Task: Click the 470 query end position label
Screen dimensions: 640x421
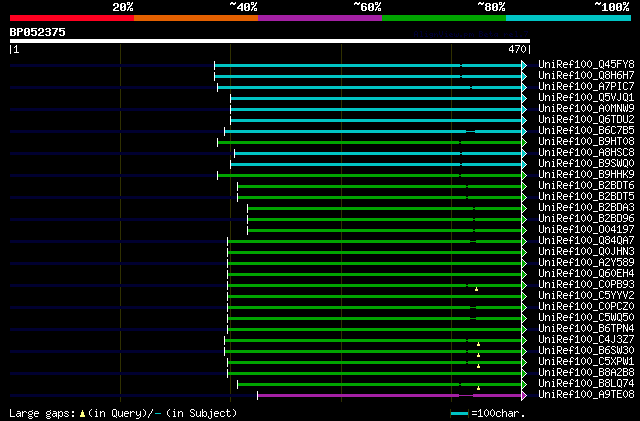Action: pyautogui.click(x=517, y=49)
